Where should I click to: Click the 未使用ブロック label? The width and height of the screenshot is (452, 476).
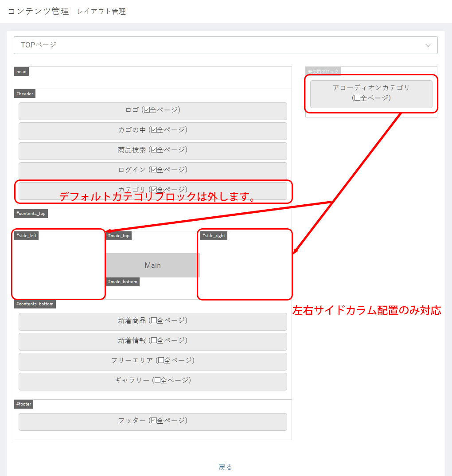[323, 71]
